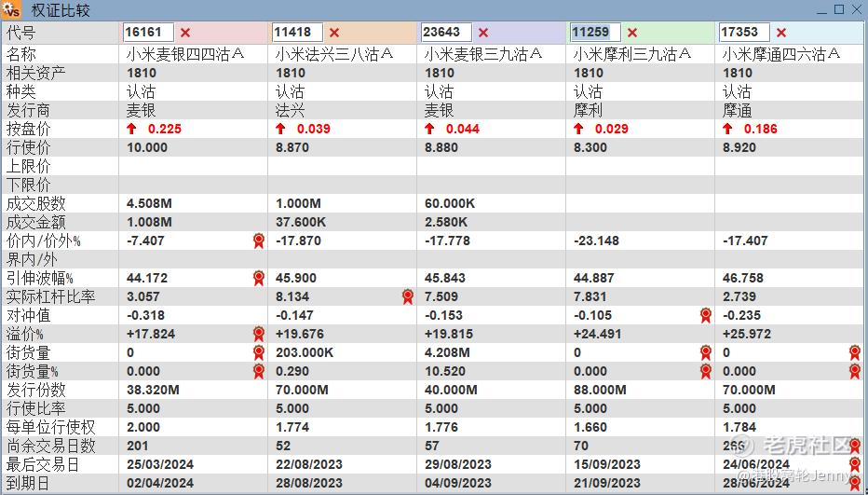
Task: Click the red up arrow beside 0.029
Action: click(578, 129)
